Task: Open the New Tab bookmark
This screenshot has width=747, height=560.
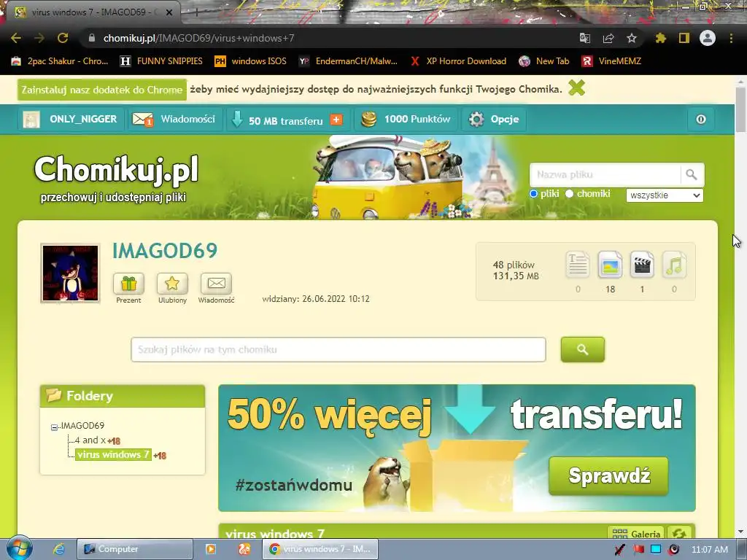Action: [x=544, y=61]
